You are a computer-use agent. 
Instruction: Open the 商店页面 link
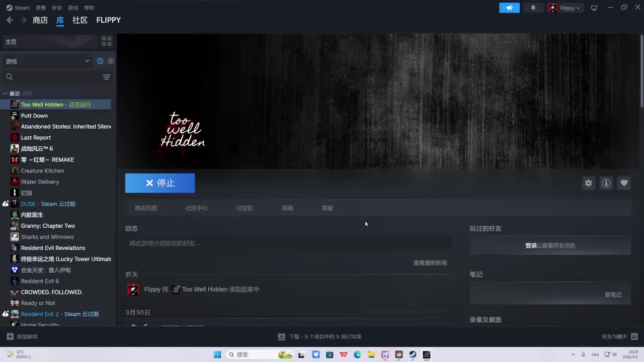tap(146, 208)
